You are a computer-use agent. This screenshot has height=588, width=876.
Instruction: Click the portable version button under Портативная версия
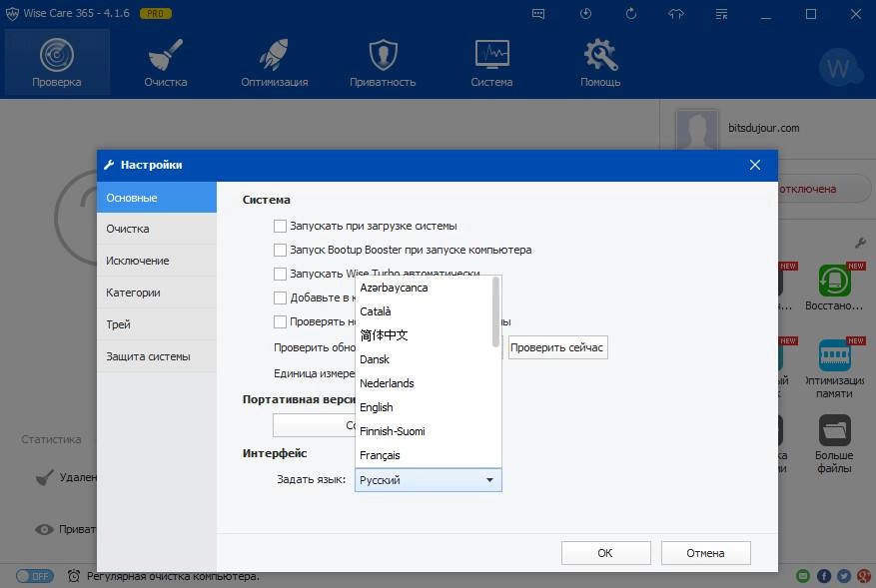pyautogui.click(x=314, y=425)
